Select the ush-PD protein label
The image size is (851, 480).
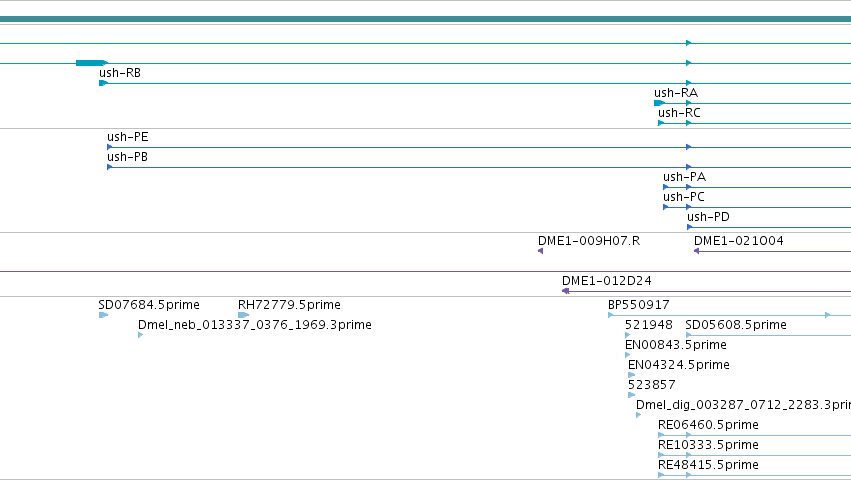pyautogui.click(x=708, y=217)
